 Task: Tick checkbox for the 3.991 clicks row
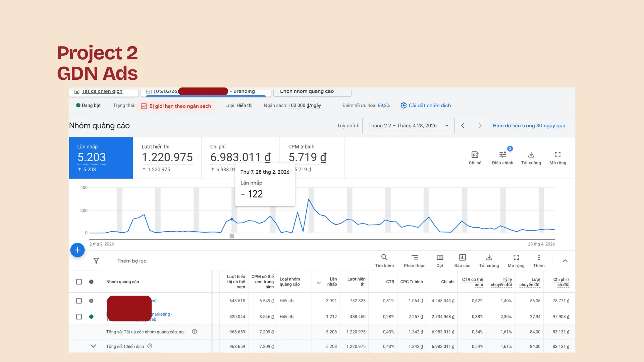(x=79, y=301)
